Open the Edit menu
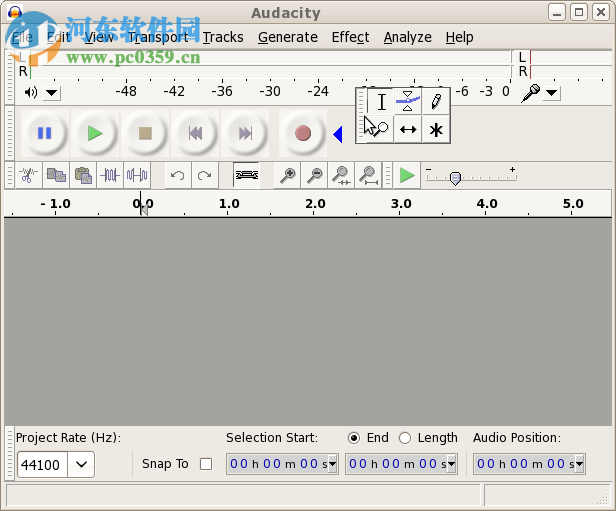The width and height of the screenshot is (616, 511). (x=59, y=37)
